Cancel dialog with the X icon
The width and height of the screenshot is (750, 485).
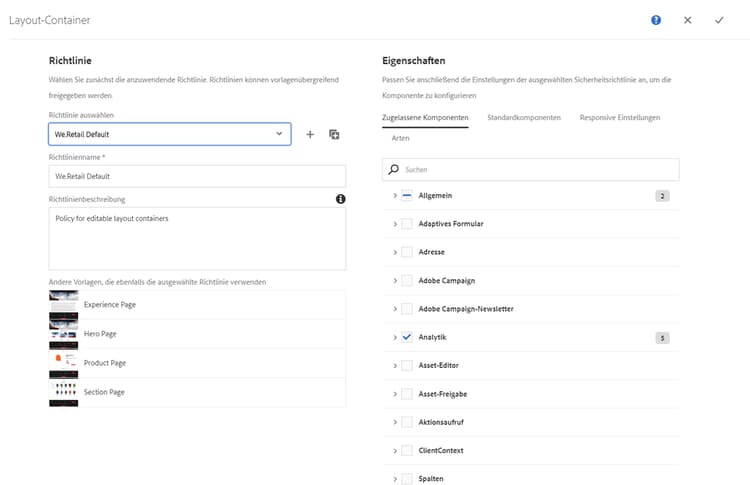687,20
